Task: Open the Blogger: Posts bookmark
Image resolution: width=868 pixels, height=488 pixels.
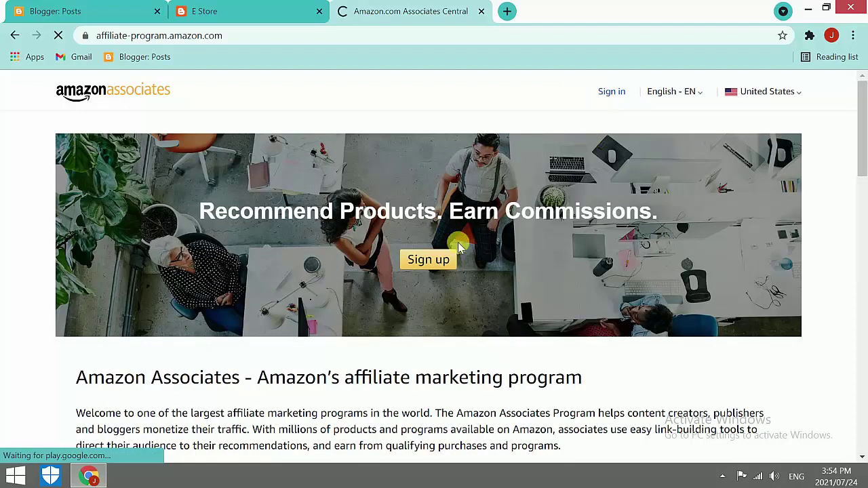Action: click(x=137, y=57)
